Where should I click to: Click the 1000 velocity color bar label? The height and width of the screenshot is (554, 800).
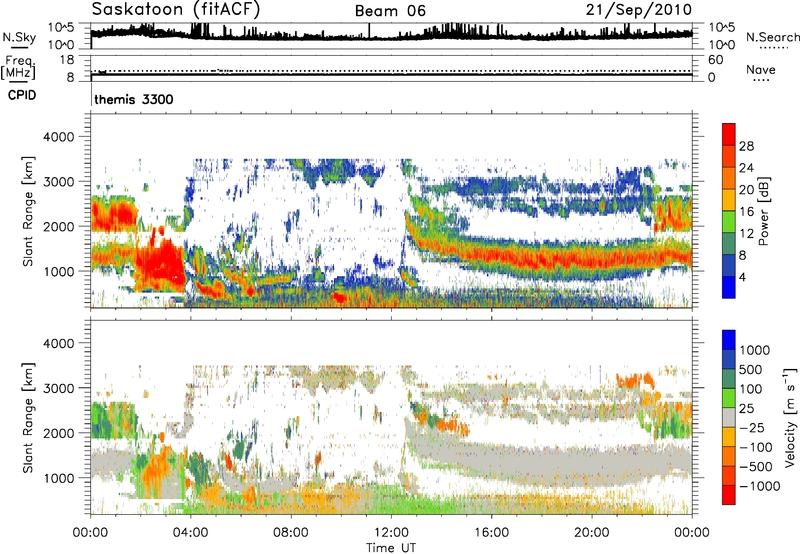(755, 350)
